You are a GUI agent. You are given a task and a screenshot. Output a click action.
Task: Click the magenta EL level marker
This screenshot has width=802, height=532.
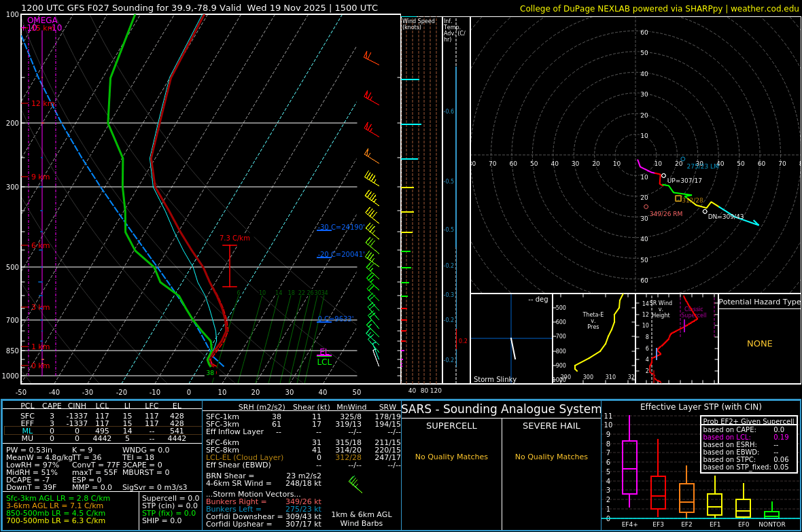tap(324, 353)
